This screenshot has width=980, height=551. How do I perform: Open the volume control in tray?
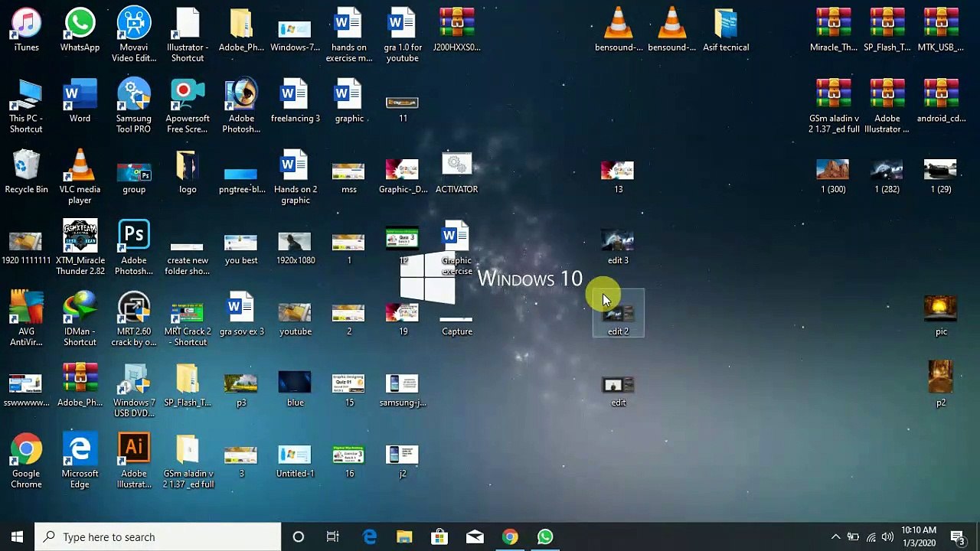[887, 537]
